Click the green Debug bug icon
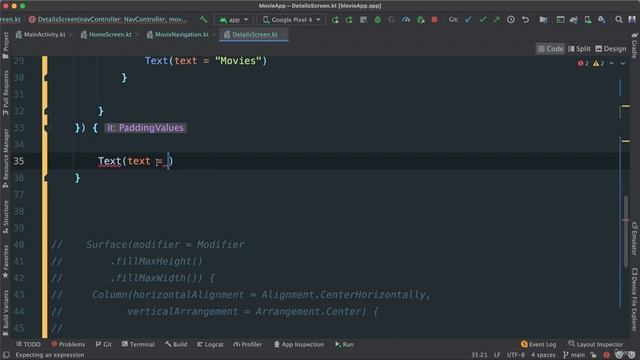Viewport: 640px width, 360px height. [x=378, y=20]
